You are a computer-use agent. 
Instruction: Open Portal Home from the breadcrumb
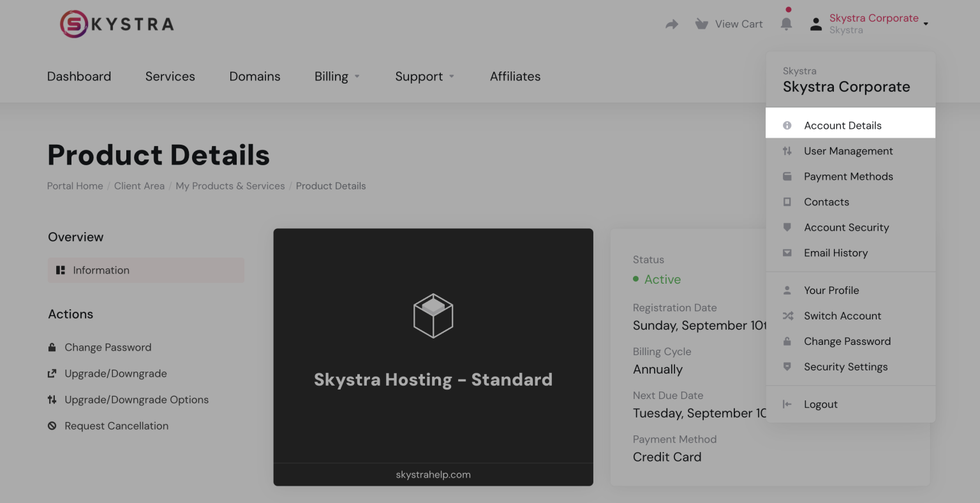pyautogui.click(x=75, y=186)
